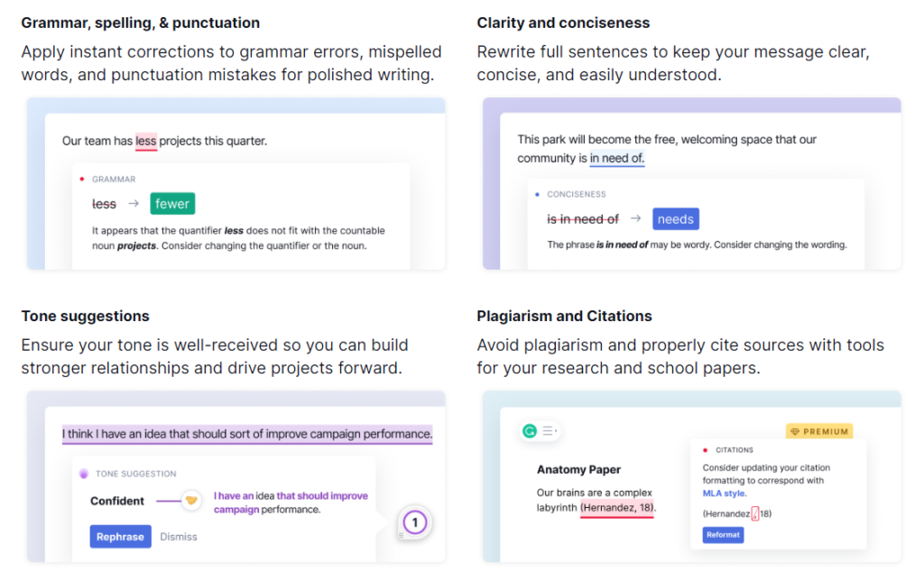Click the purple Tone Suggestion dot icon
The image size is (924, 580).
tap(84, 474)
